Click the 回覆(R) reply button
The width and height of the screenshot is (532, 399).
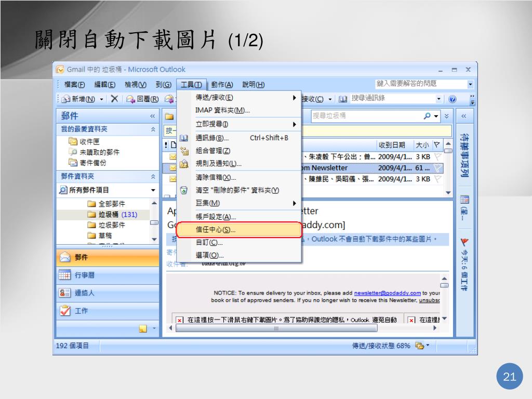(142, 99)
